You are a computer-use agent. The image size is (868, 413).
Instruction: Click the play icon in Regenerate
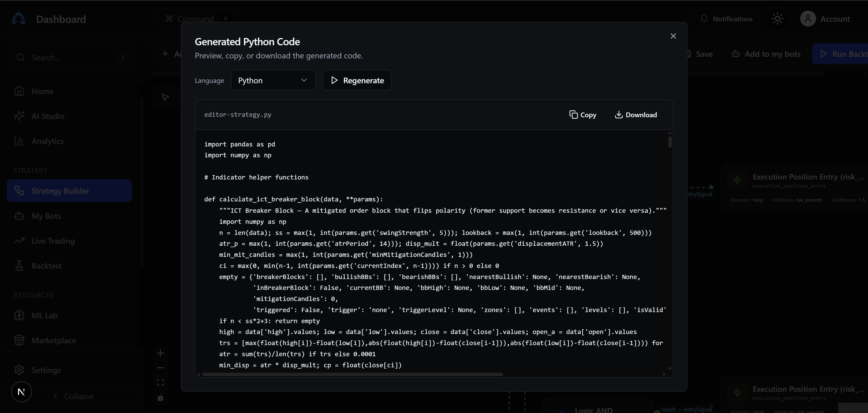(x=334, y=80)
